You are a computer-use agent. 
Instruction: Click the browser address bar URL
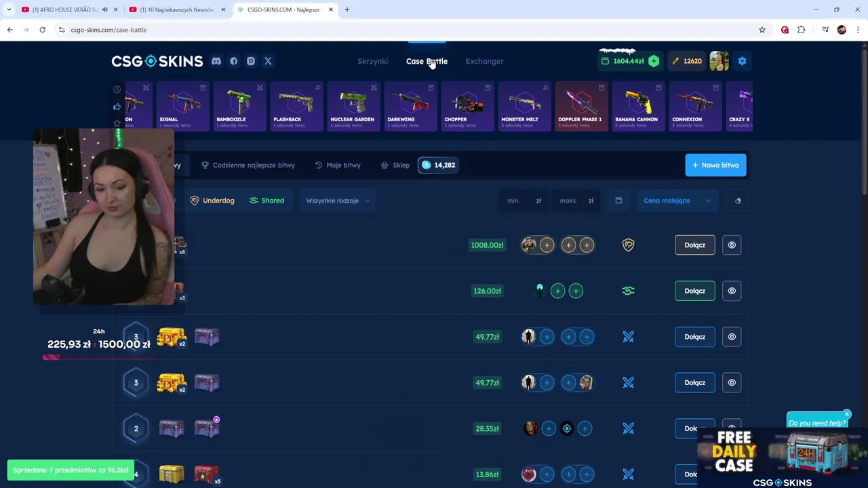[x=108, y=30]
